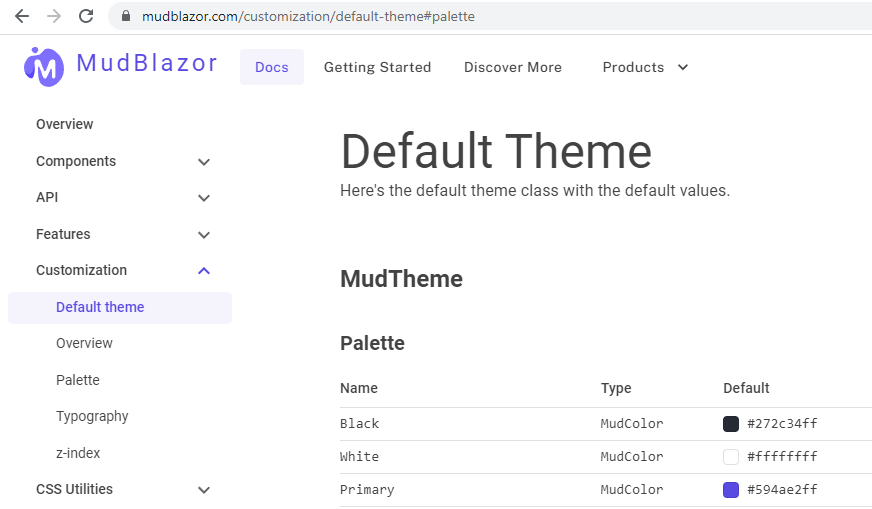The image size is (872, 509).
Task: Open the Products dropdown menu
Action: [645, 67]
